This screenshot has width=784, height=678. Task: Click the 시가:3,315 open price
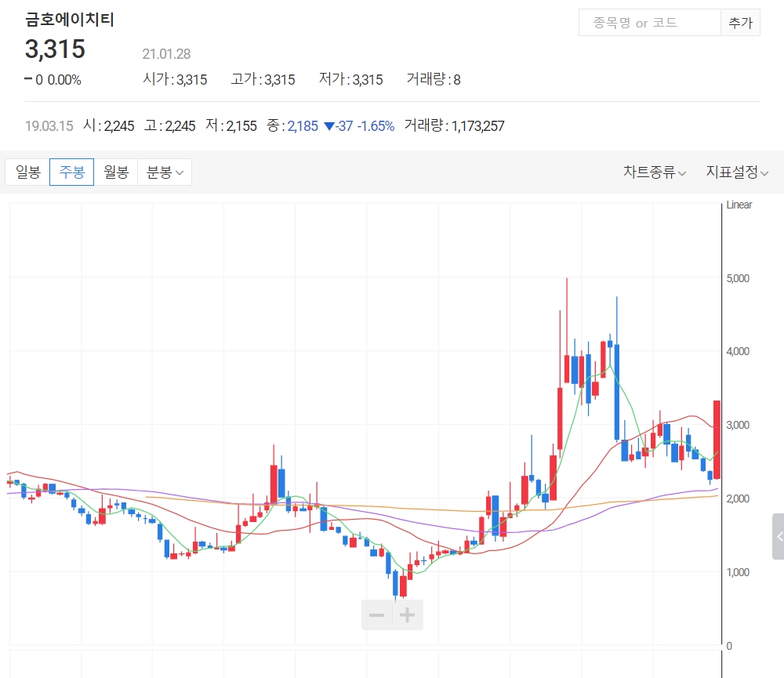(x=175, y=79)
